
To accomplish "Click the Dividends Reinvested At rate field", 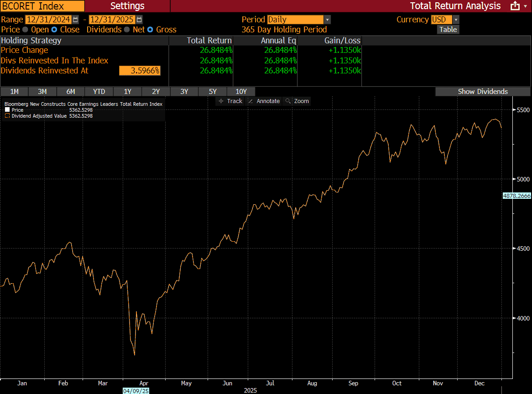I will tap(140, 71).
